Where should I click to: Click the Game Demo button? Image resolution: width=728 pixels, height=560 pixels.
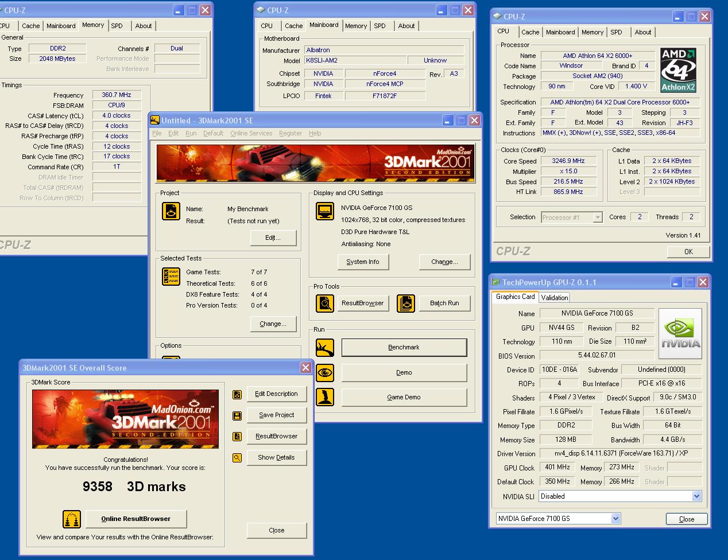click(x=404, y=397)
